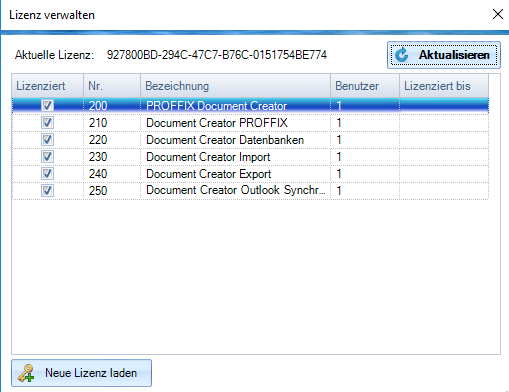The image size is (509, 392).
Task: Click the number 220 cell
Action: pos(112,140)
